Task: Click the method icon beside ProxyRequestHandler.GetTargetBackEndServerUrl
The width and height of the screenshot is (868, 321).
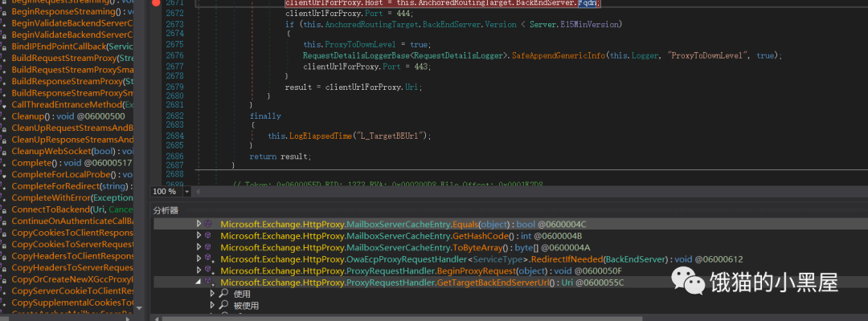Action: pyautogui.click(x=209, y=282)
